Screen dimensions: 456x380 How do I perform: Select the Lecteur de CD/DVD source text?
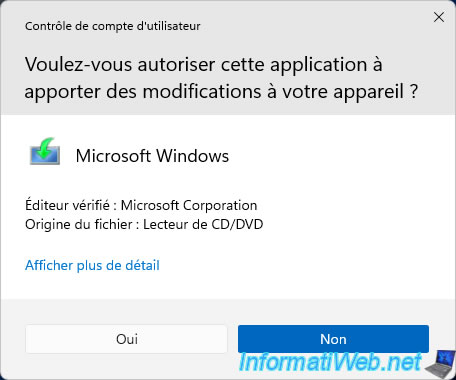click(x=203, y=224)
